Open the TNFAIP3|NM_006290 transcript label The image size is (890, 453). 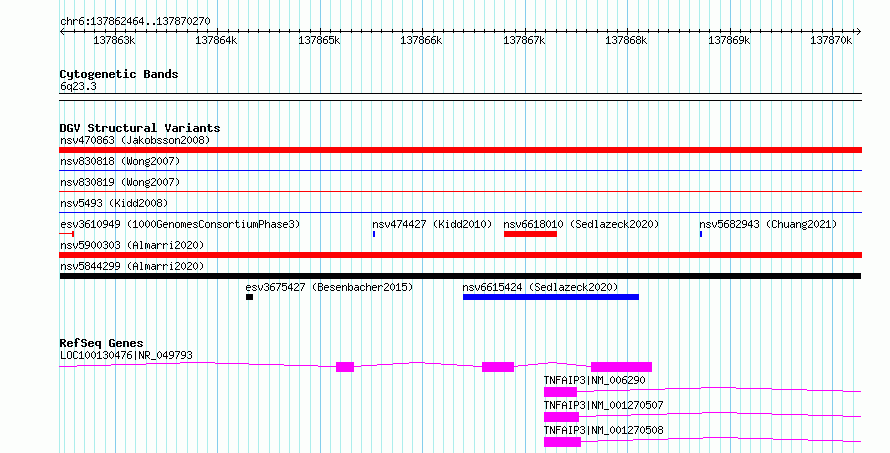tap(594, 380)
